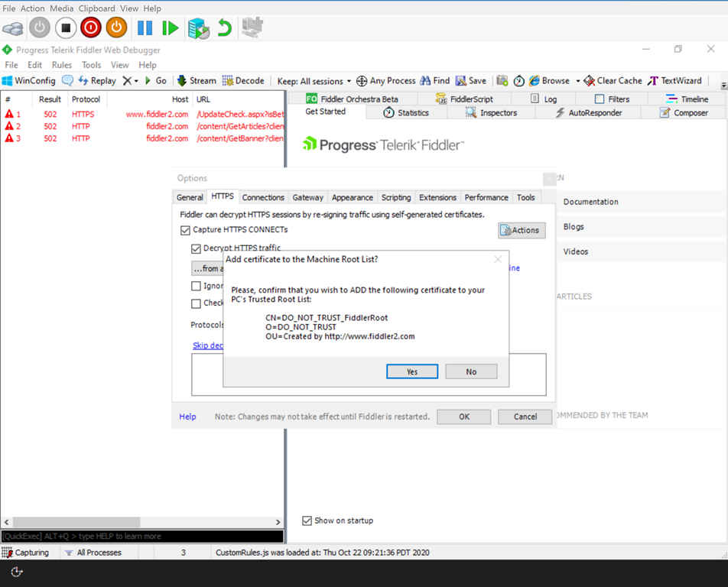728x587 pixels.
Task: Click the Replay icon to resend sessions
Action: [x=96, y=80]
